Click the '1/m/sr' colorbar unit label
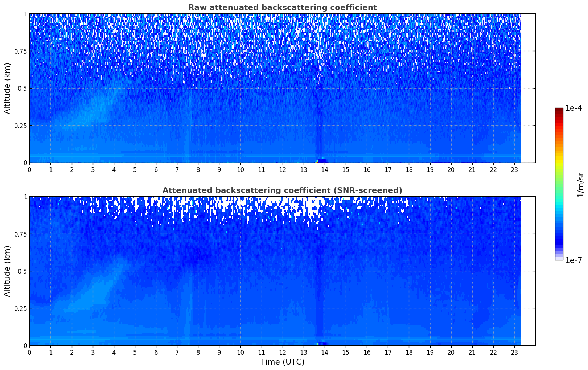 (580, 184)
